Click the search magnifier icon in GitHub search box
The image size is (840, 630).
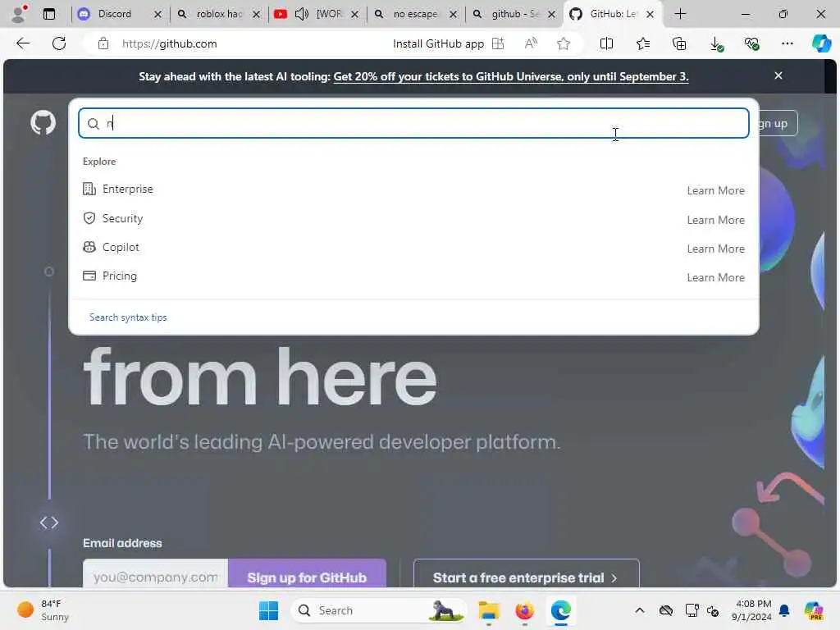pyautogui.click(x=94, y=124)
